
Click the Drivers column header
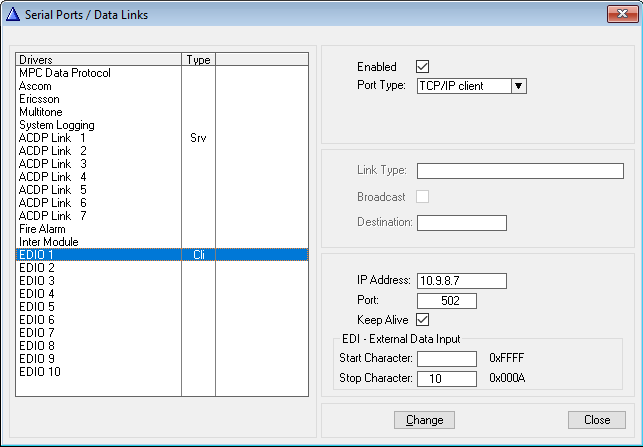click(x=98, y=59)
